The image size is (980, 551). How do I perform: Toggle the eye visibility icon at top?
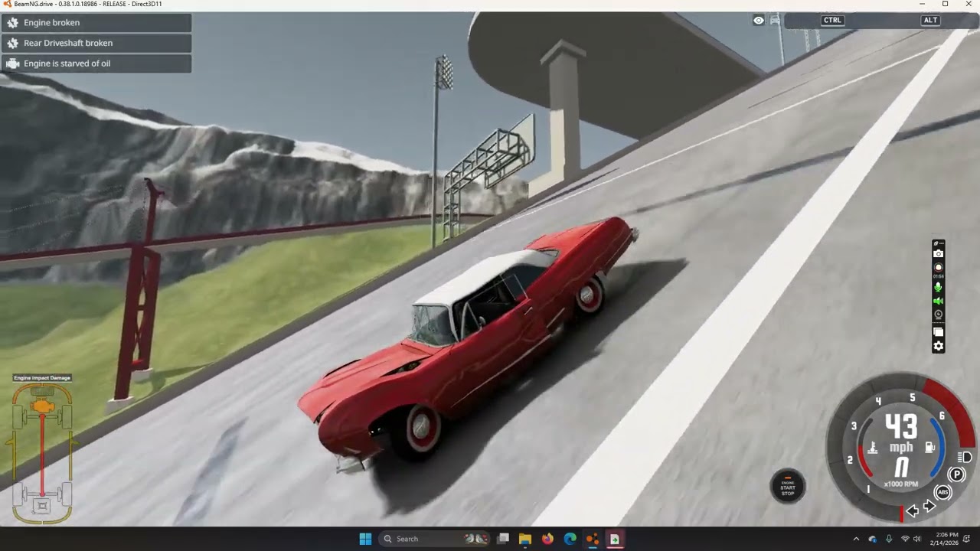click(759, 21)
